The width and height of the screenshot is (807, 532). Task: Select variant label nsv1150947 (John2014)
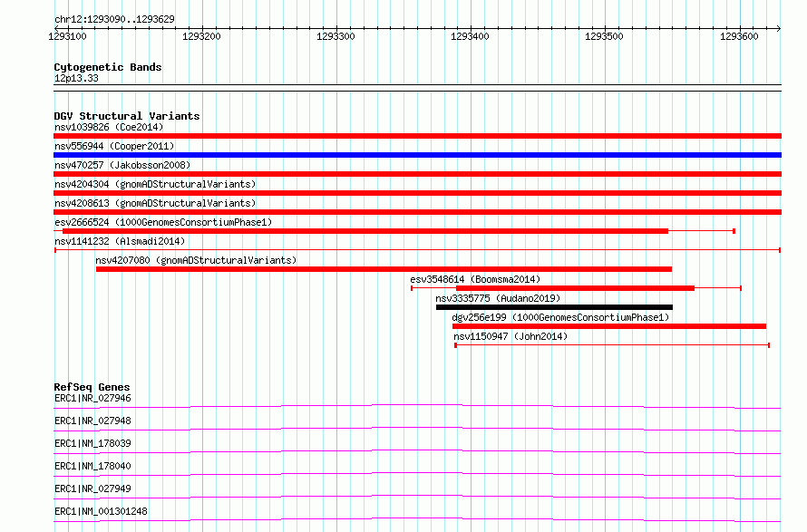tap(510, 336)
